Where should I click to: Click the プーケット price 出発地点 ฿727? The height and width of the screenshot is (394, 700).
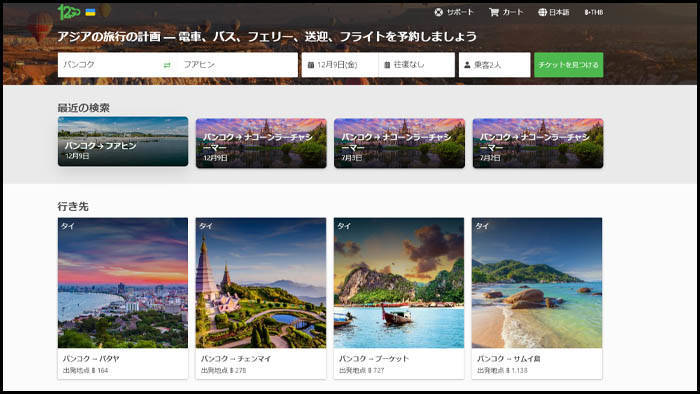[x=361, y=370]
